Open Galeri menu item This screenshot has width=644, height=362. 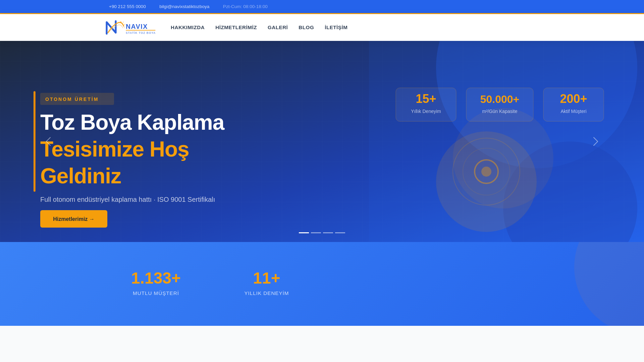tap(278, 27)
